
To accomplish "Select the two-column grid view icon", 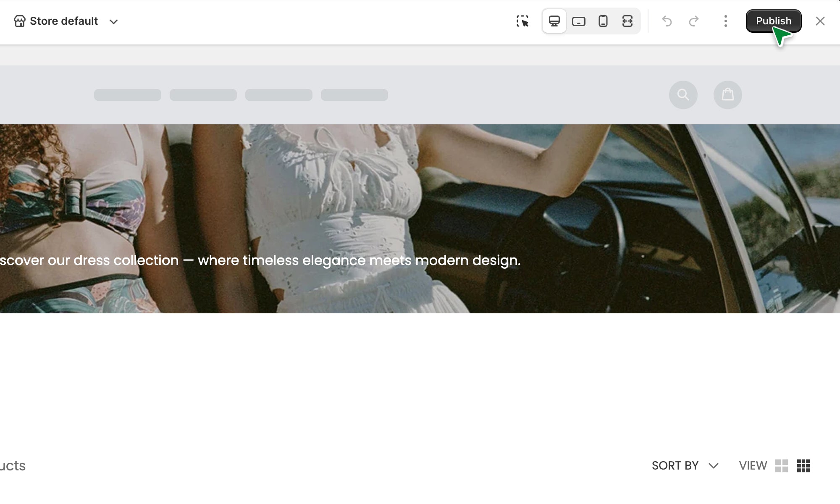I will (x=782, y=465).
